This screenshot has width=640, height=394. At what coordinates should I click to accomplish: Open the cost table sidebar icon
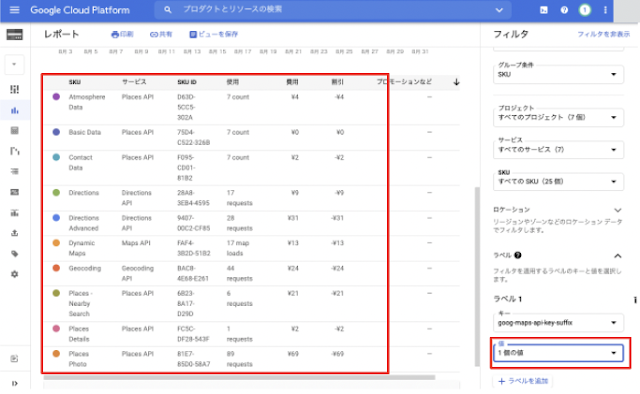tap(15, 131)
